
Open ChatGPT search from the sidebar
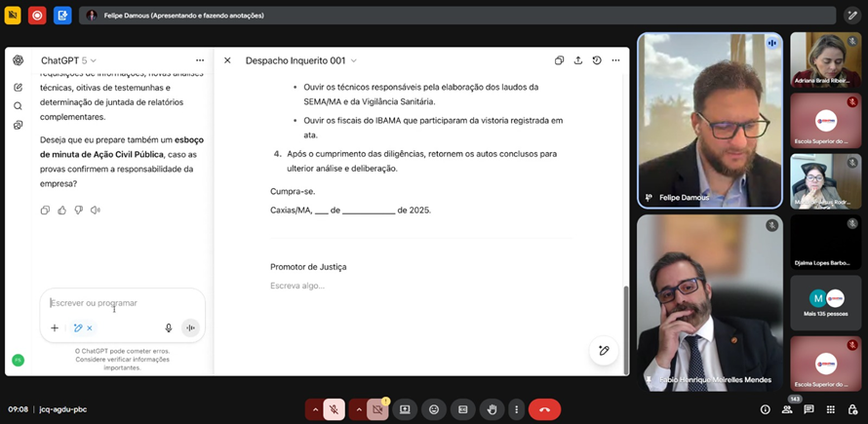point(18,105)
